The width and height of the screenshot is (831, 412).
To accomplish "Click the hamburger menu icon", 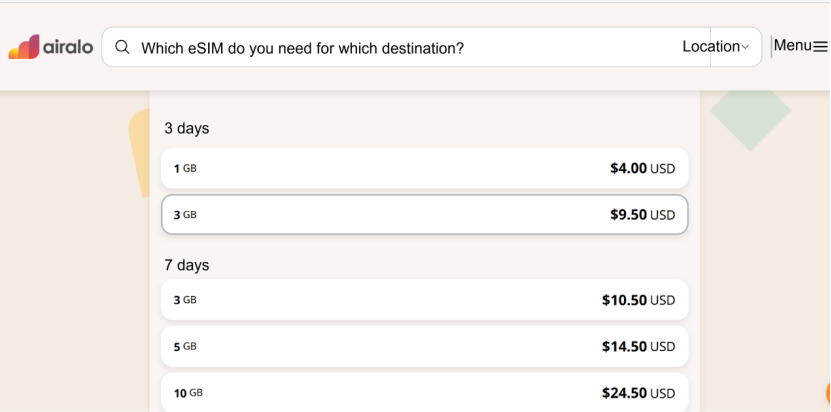I will pyautogui.click(x=820, y=46).
